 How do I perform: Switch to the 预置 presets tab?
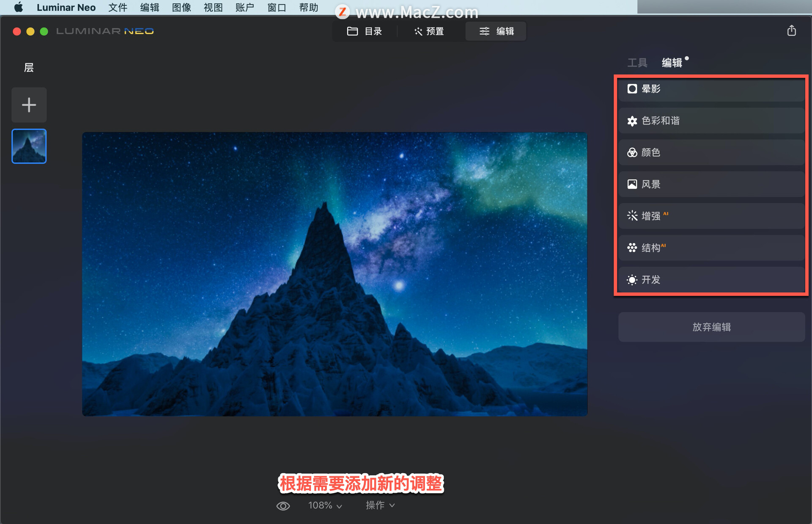pos(429,31)
